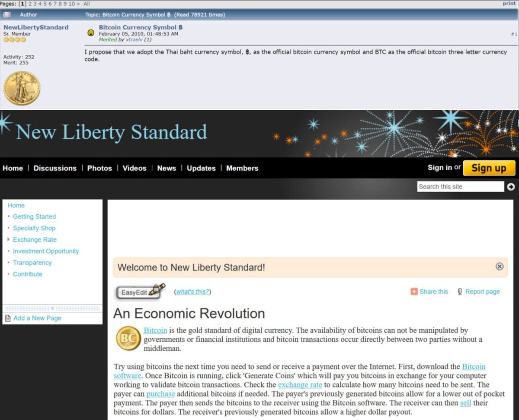Click Report page

483,292
